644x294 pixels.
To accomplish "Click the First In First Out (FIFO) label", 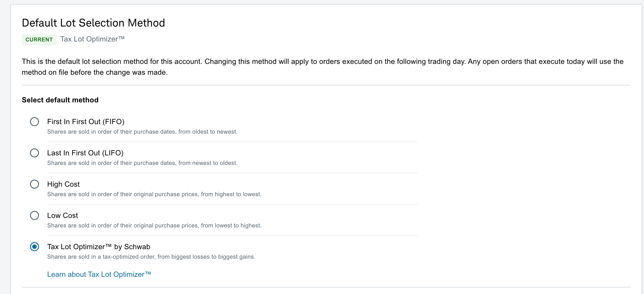I will tap(86, 122).
